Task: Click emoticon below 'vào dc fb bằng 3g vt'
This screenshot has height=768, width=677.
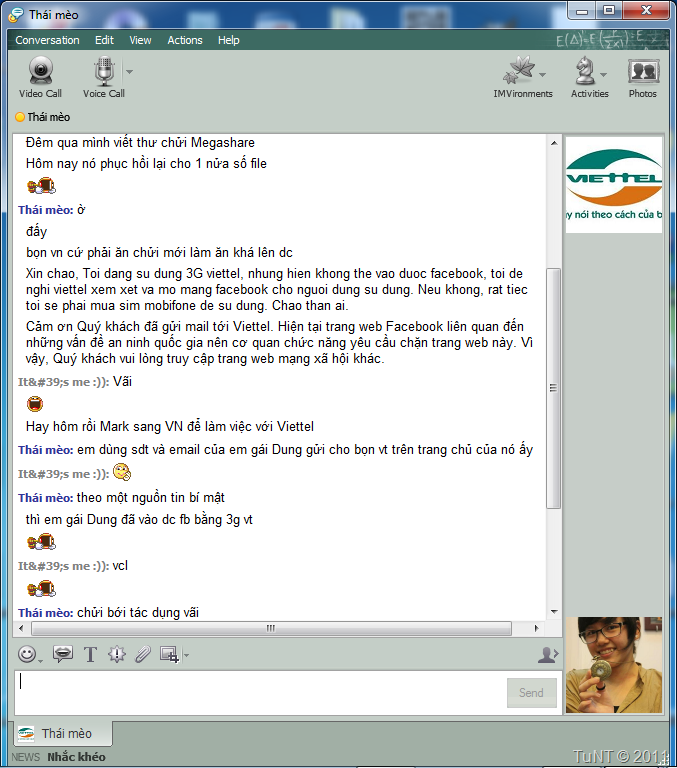Action: pos(41,542)
